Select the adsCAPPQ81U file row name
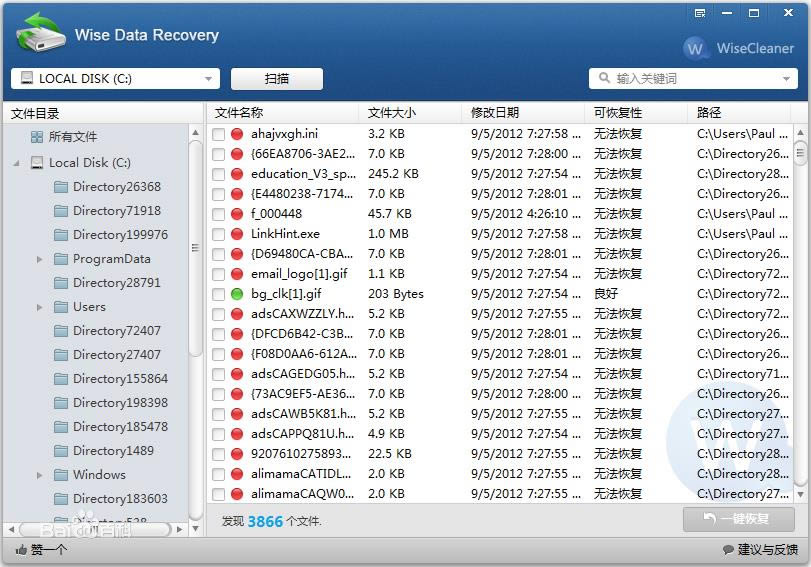The image size is (811, 567). pyautogui.click(x=303, y=434)
